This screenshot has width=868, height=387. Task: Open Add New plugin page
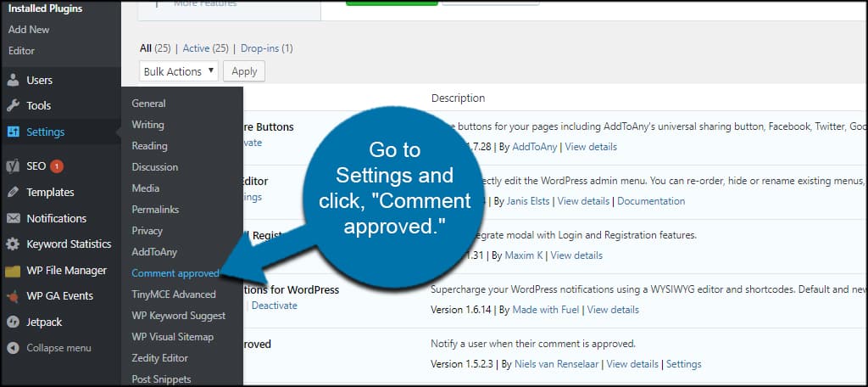[29, 30]
